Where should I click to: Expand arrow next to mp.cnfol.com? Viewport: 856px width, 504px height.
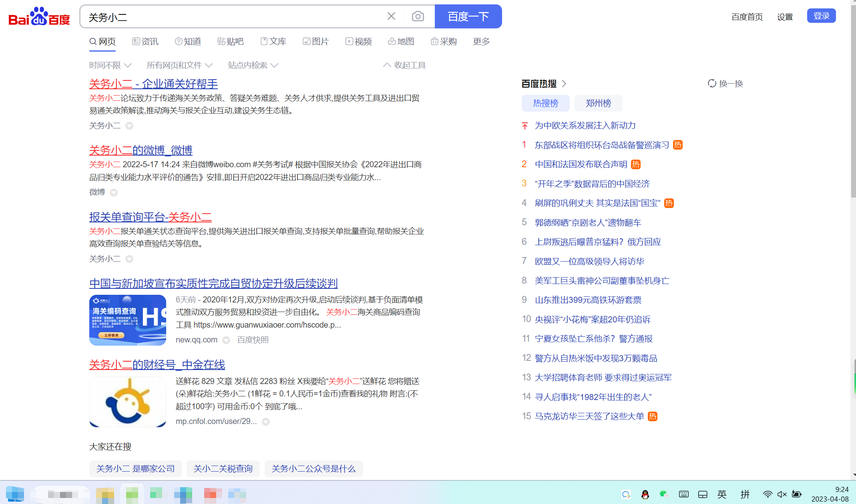[x=266, y=422]
